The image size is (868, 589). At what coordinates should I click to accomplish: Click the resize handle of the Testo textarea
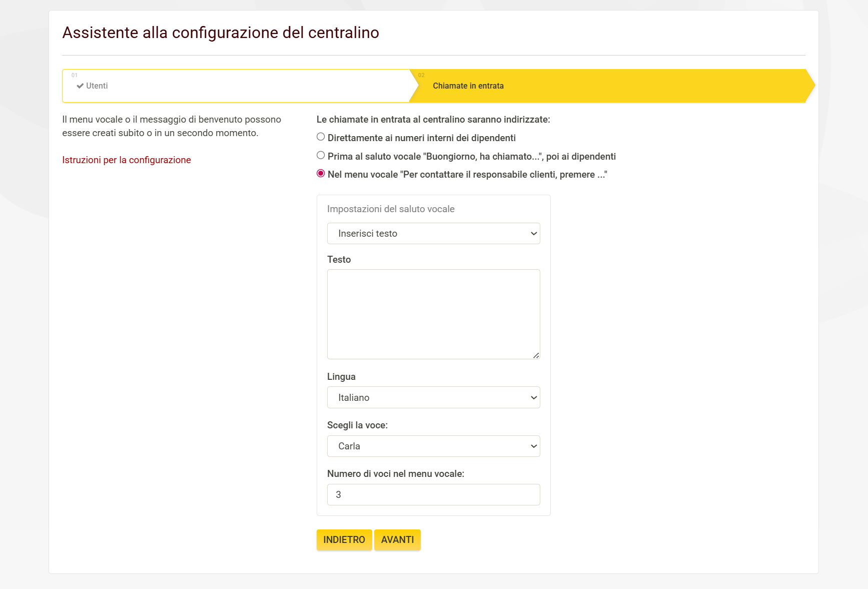tap(537, 355)
